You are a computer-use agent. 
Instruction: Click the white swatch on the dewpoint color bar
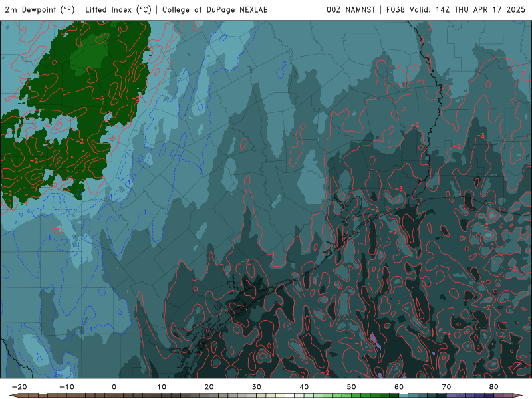tap(290, 396)
